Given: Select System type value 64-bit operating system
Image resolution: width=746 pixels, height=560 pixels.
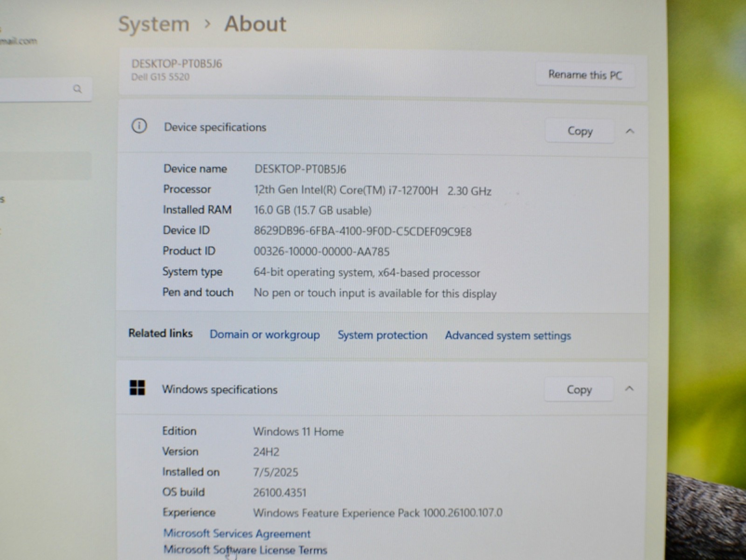Looking at the screenshot, I should (x=367, y=273).
